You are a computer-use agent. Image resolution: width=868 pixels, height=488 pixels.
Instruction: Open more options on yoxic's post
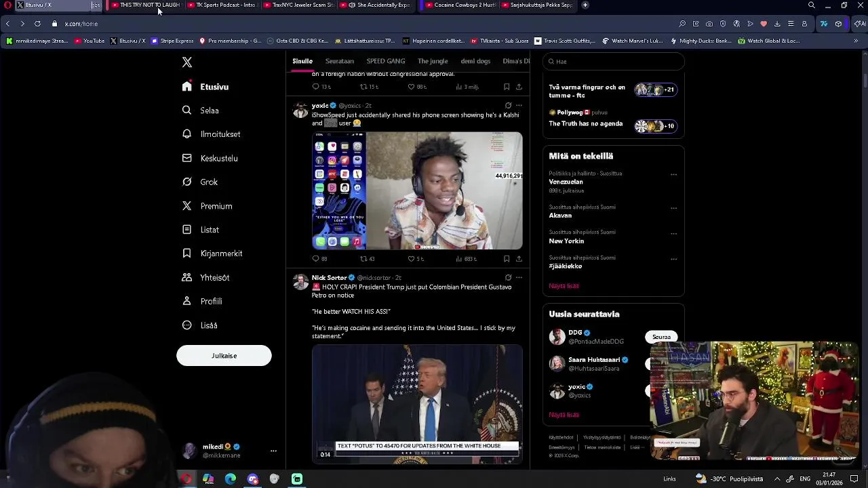pyautogui.click(x=519, y=106)
